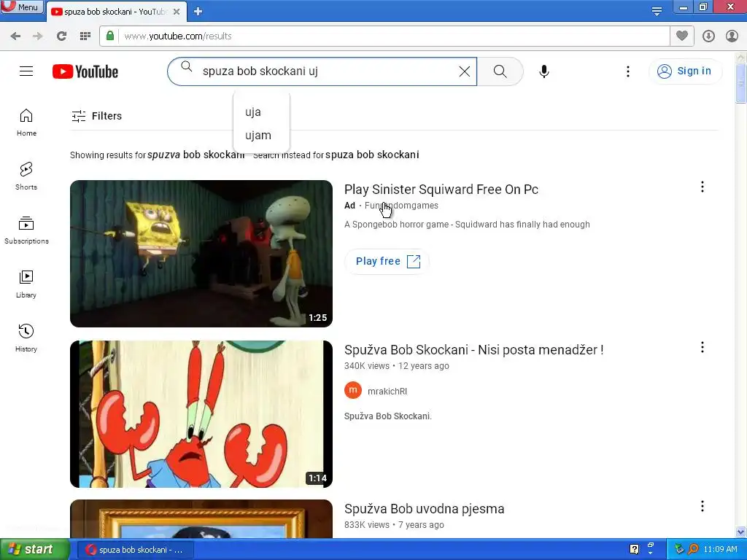
Task: Choose the 'uja' search suggestion
Action: 261,112
